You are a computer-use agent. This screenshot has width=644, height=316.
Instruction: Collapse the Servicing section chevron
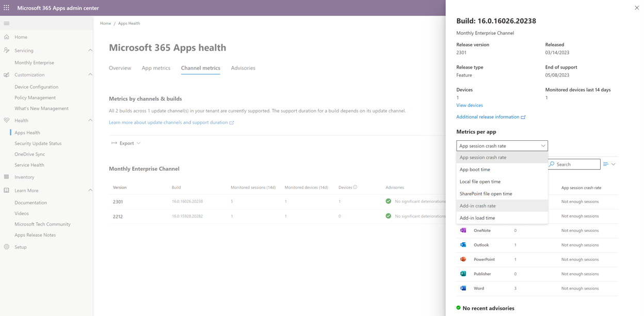click(x=90, y=50)
